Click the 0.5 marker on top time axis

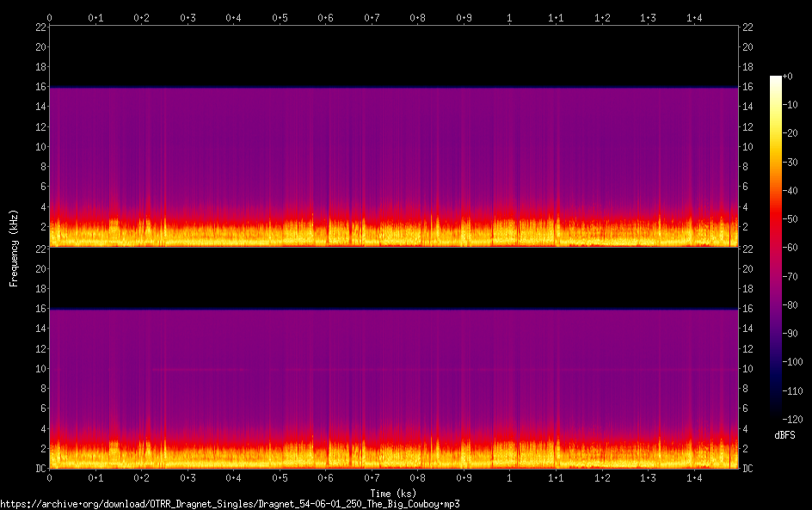click(x=280, y=17)
